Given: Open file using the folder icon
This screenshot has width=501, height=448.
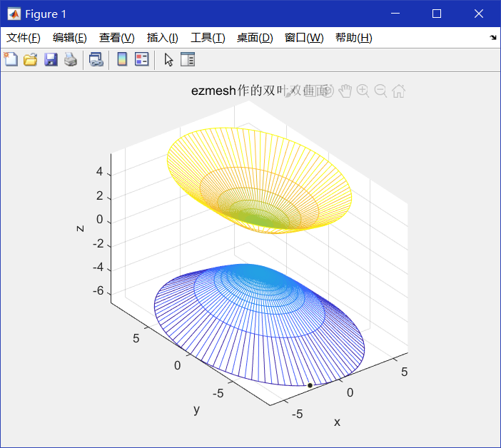Looking at the screenshot, I should tap(31, 59).
